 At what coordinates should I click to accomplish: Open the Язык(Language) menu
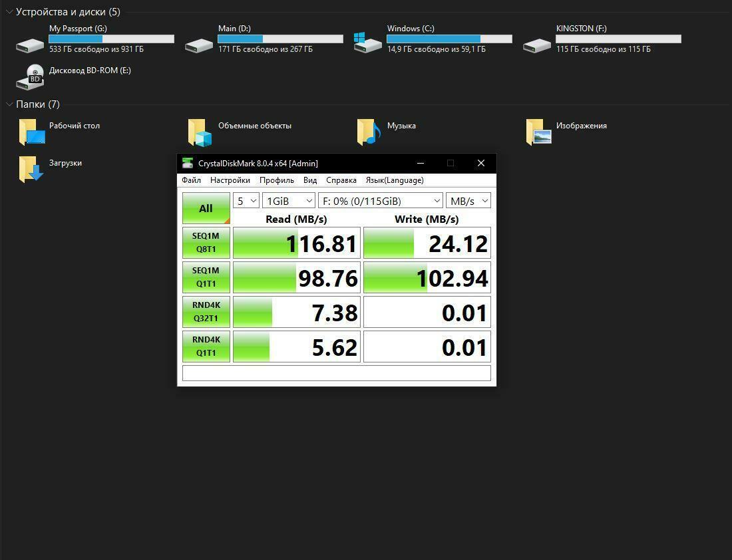[395, 180]
